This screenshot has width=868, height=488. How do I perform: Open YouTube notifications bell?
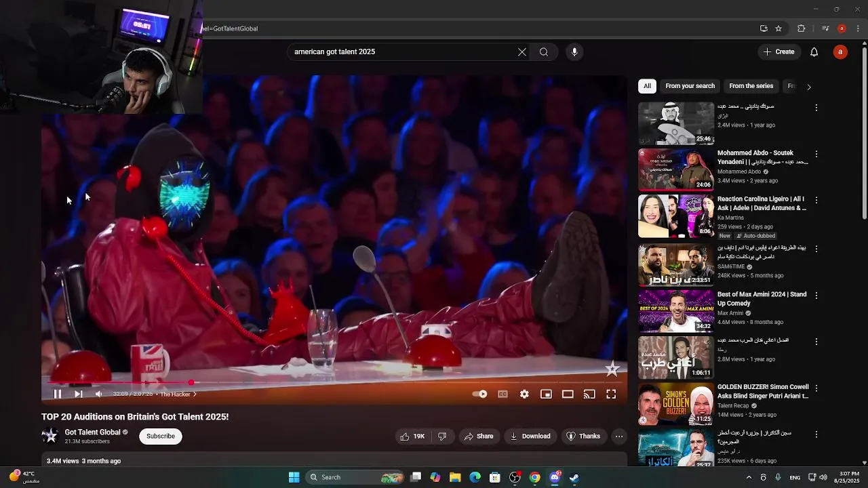coord(814,52)
